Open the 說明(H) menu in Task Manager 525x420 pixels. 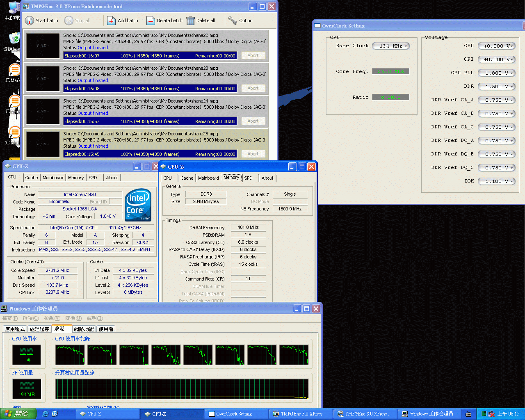95,318
